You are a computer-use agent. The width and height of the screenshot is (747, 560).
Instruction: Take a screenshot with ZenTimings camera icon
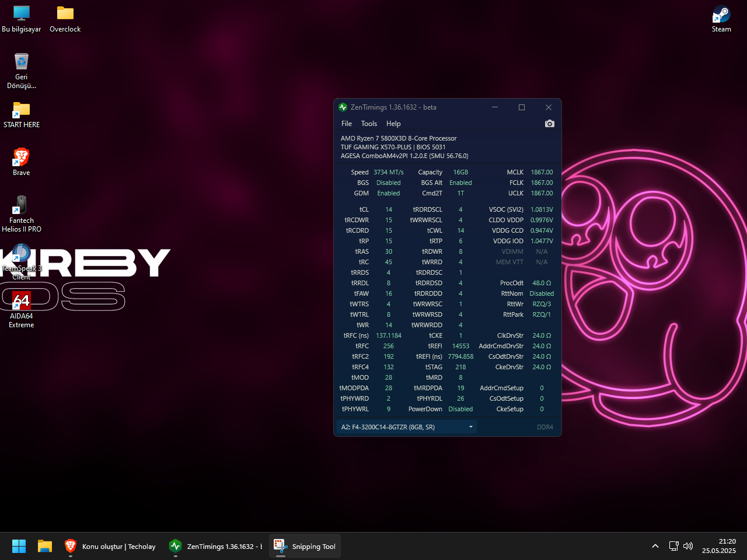point(549,124)
